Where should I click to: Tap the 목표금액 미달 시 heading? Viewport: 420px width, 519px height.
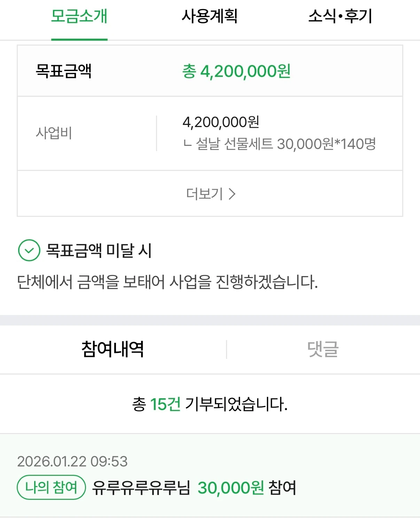99,250
